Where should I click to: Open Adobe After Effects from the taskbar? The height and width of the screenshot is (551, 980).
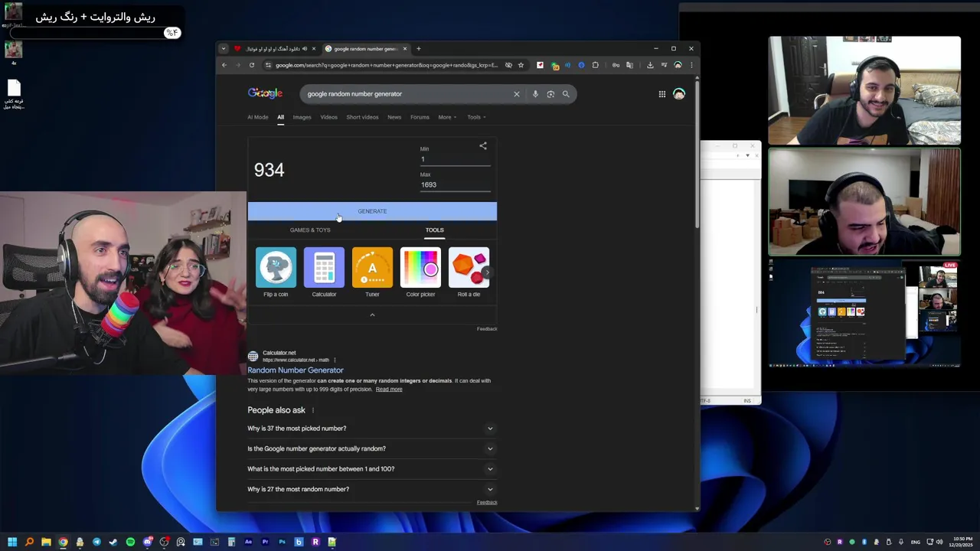click(248, 542)
